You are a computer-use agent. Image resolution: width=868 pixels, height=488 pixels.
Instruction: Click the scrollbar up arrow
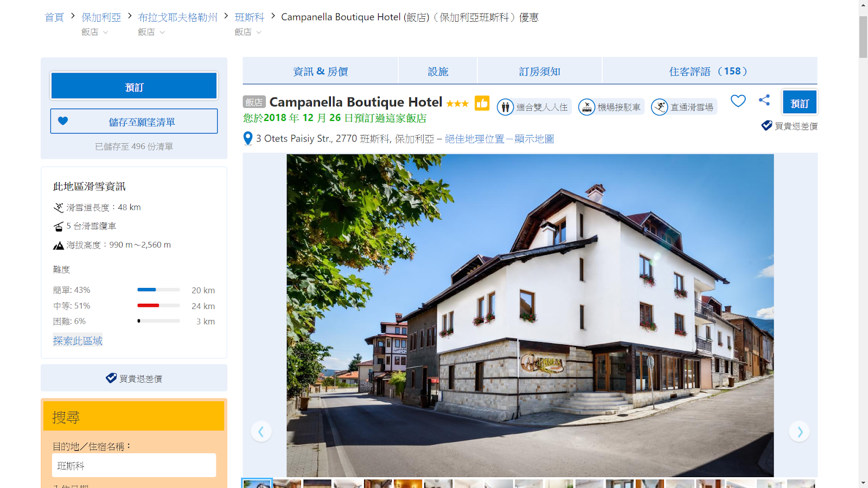[x=863, y=5]
